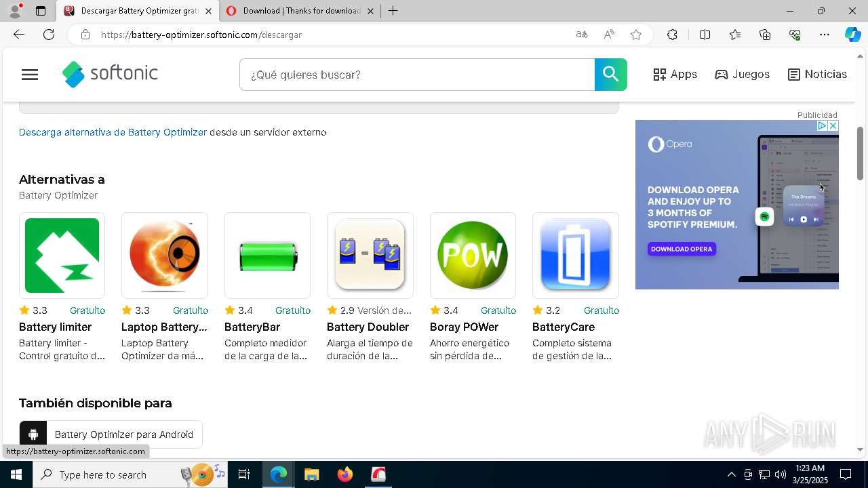868x488 pixels.
Task: Click the browser address bar URL
Action: pos(201,35)
